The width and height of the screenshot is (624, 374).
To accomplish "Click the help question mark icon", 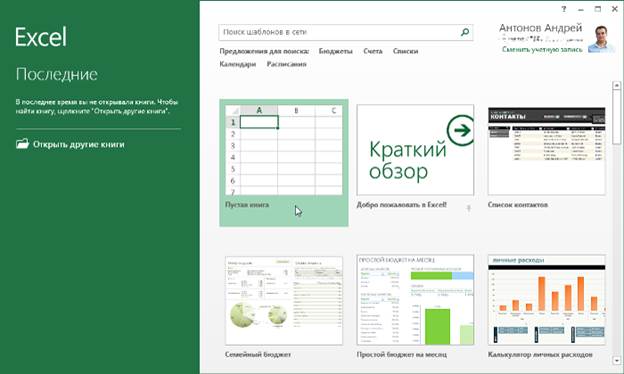I will coord(564,9).
